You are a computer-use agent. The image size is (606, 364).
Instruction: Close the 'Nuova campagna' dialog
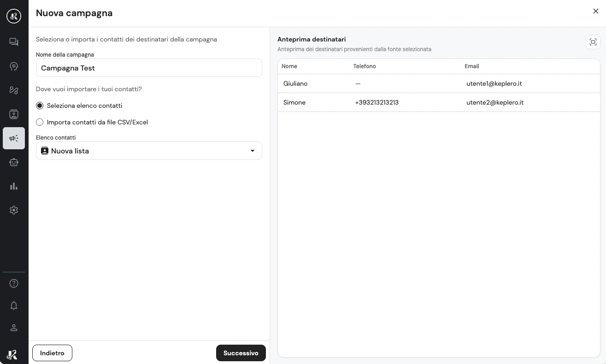595,12
